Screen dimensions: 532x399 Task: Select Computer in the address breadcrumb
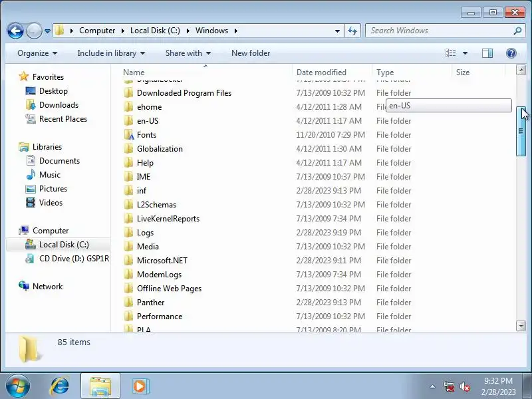(x=97, y=31)
